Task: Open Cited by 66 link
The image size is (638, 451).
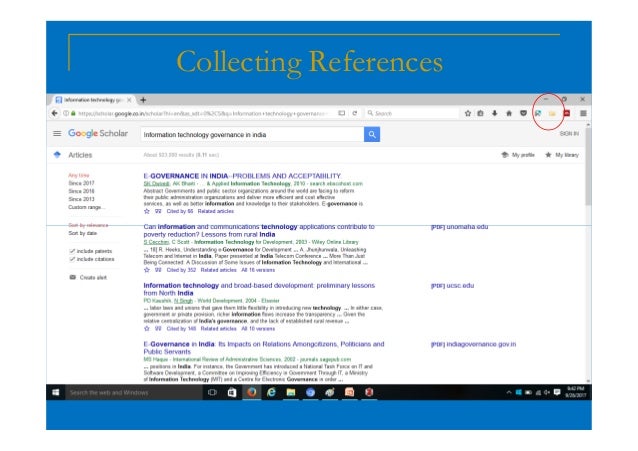Action: click(x=180, y=211)
